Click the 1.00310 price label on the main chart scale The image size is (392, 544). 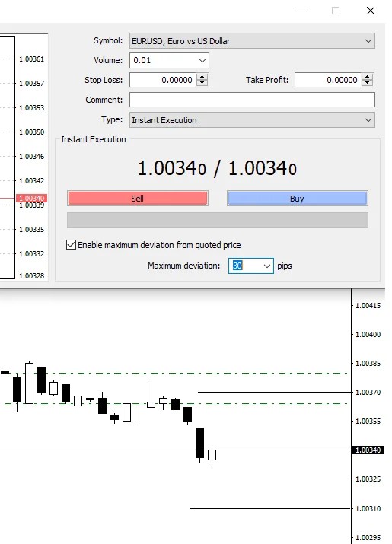(368, 508)
